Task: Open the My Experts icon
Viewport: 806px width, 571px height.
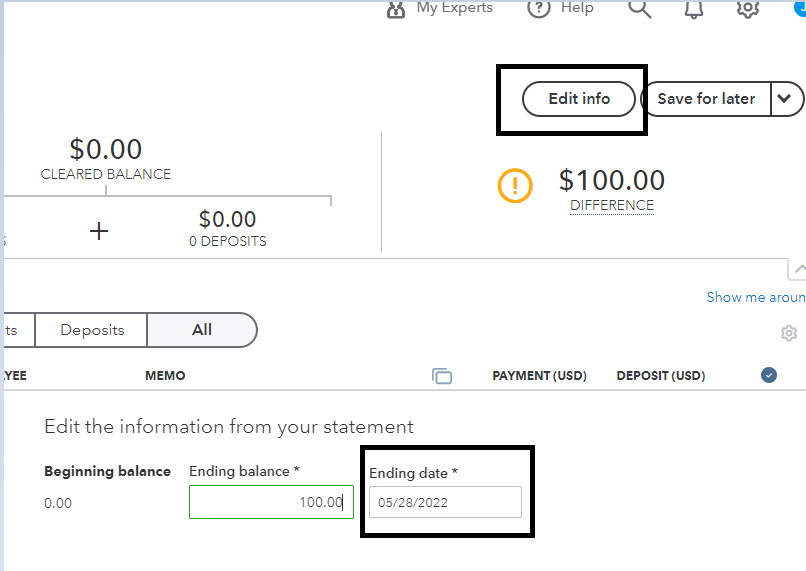Action: click(x=396, y=8)
